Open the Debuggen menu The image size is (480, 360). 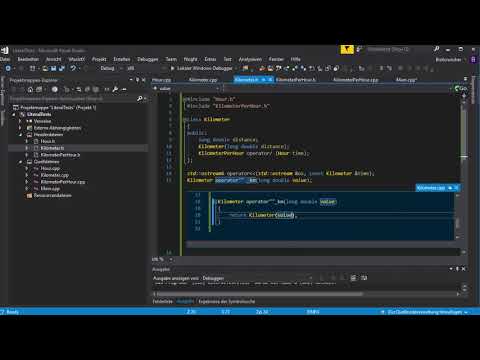[148, 59]
